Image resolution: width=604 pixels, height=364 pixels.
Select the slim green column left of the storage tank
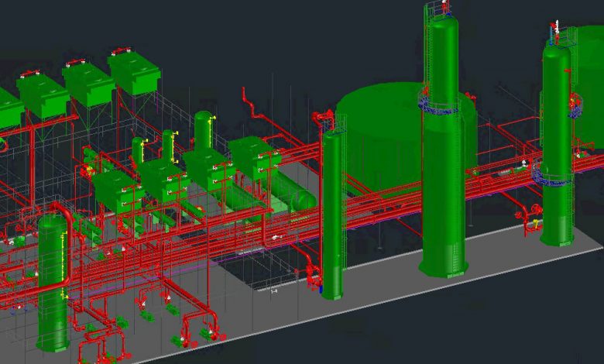[x=333, y=217]
